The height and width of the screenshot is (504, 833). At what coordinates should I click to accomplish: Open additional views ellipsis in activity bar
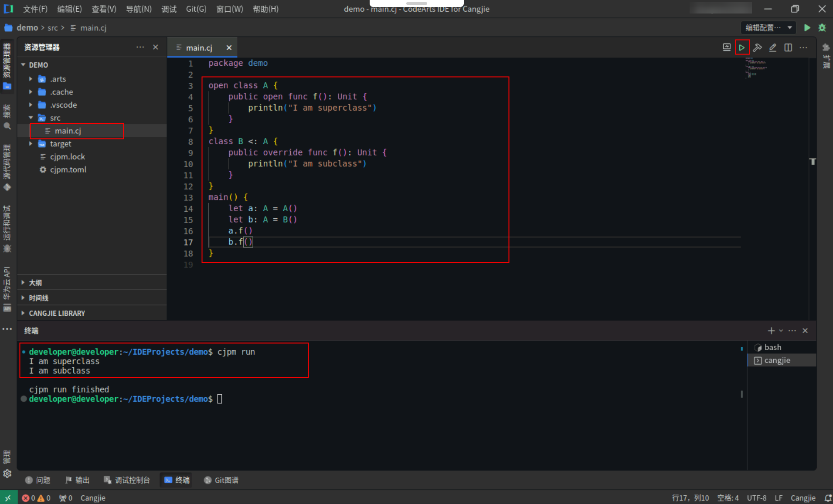click(x=7, y=329)
